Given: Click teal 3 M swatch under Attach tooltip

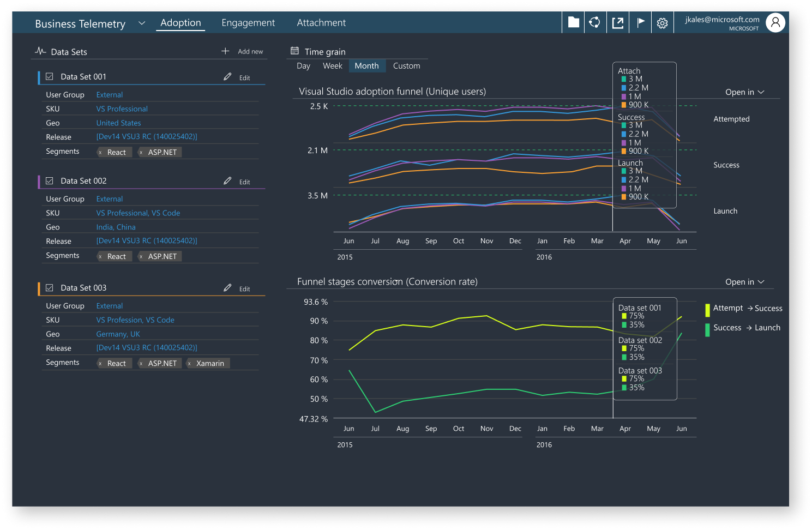Looking at the screenshot, I should pyautogui.click(x=624, y=79).
